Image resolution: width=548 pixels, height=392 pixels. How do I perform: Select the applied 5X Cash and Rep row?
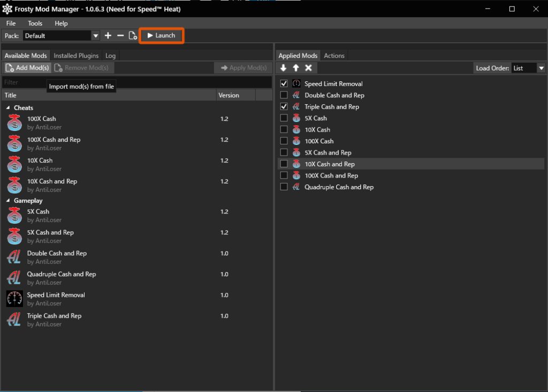point(411,152)
